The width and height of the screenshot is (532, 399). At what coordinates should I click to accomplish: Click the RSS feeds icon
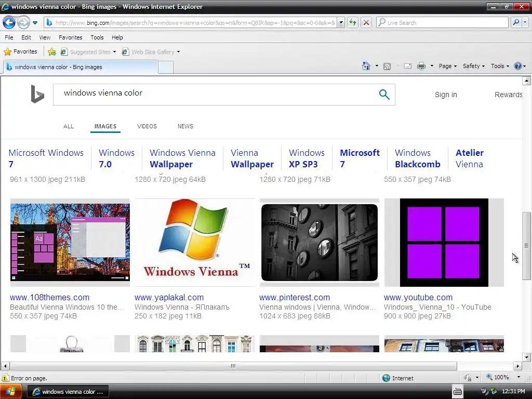click(387, 66)
